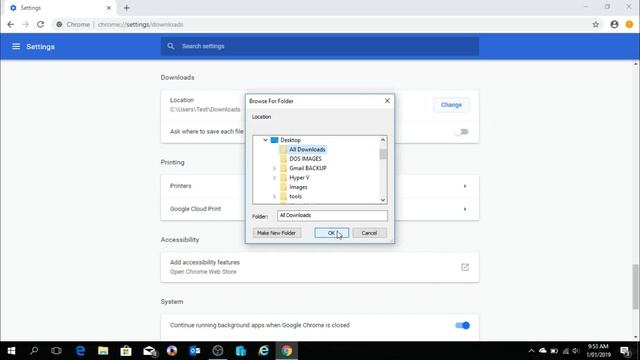The height and width of the screenshot is (360, 640).
Task: Launch Microsoft Edge from the taskbar
Action: click(x=80, y=351)
